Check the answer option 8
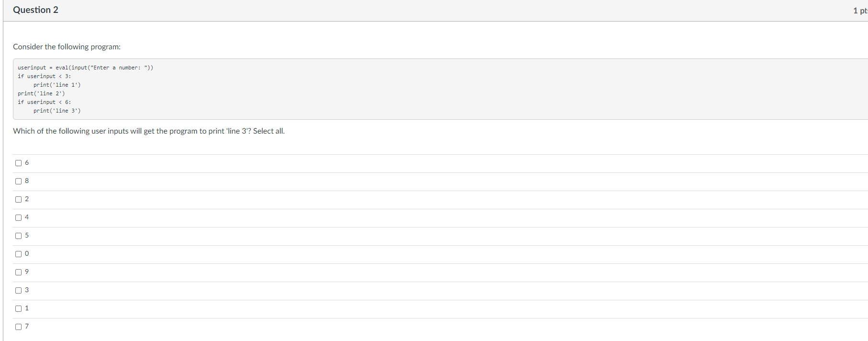 pyautogui.click(x=18, y=181)
